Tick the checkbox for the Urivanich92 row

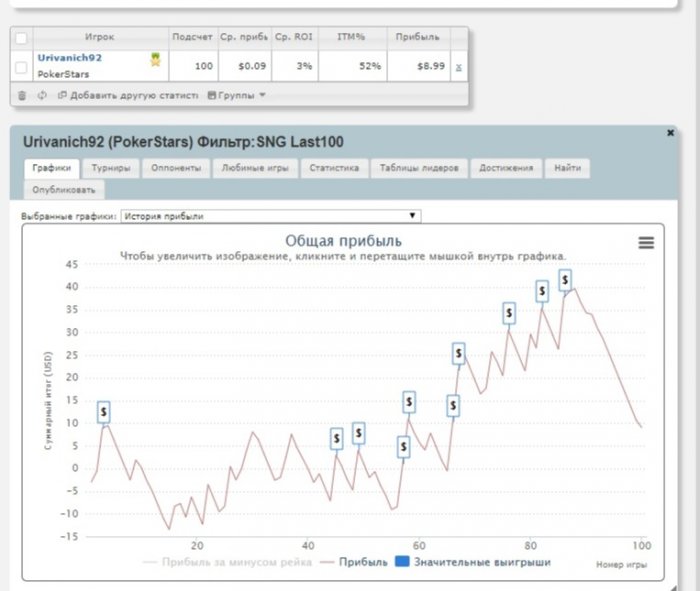pyautogui.click(x=21, y=67)
